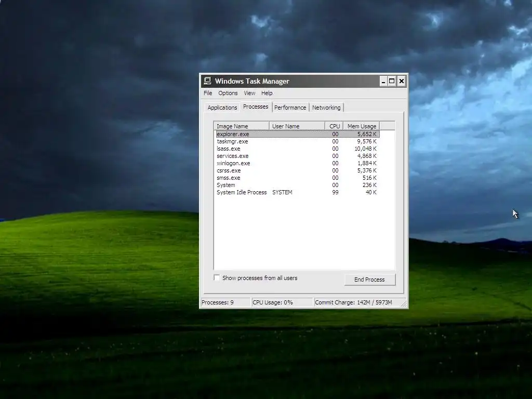The width and height of the screenshot is (532, 399).
Task: Close the Task Manager window
Action: coord(402,81)
